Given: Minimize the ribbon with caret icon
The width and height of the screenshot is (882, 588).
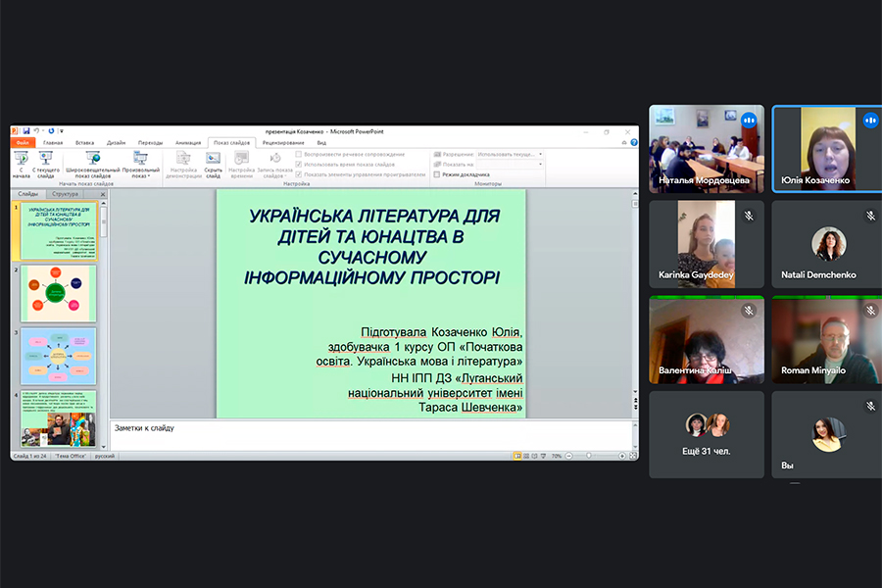Looking at the screenshot, I should click(x=624, y=143).
